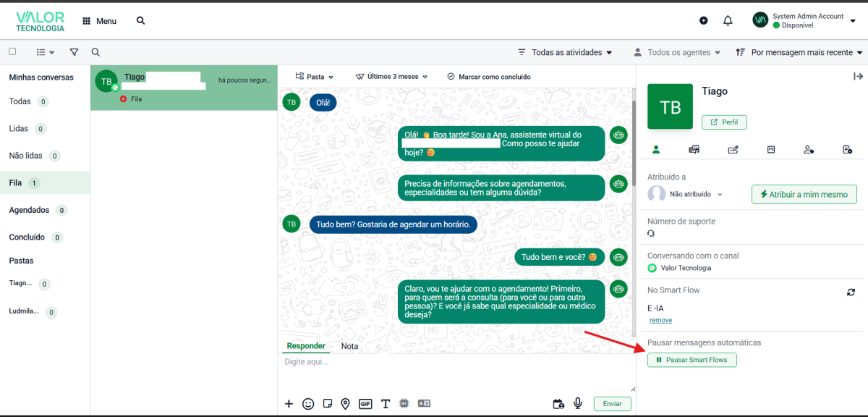This screenshot has height=417, width=868.
Task: Open the Todas as atividades dropdown
Action: click(x=565, y=52)
